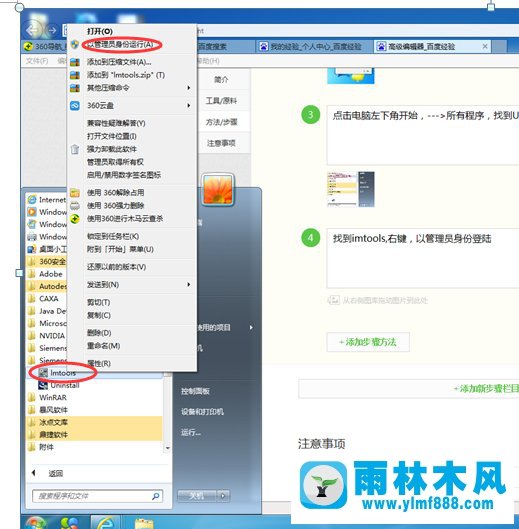This screenshot has width=519, height=529.
Task: Click Open (打开) in context menu
Action: [x=100, y=31]
